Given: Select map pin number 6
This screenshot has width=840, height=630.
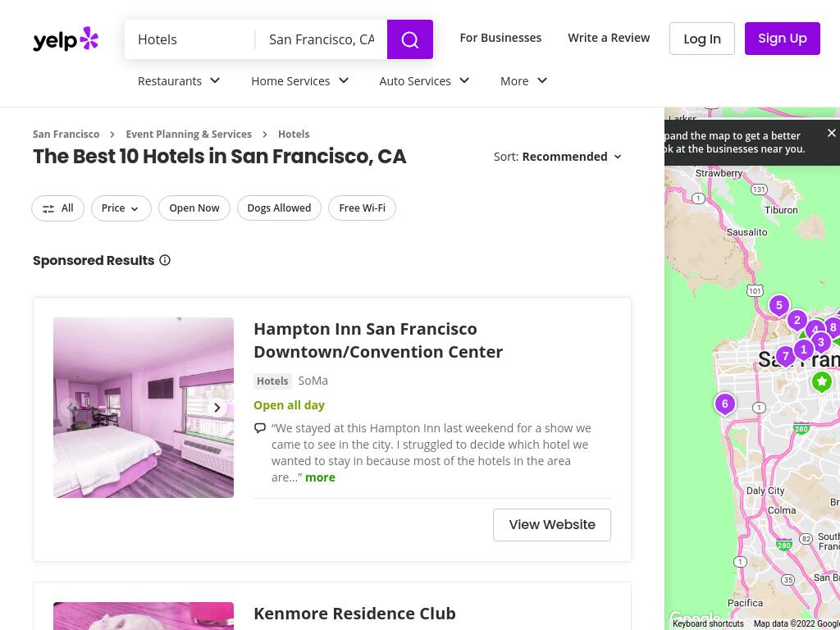Looking at the screenshot, I should tap(725, 404).
